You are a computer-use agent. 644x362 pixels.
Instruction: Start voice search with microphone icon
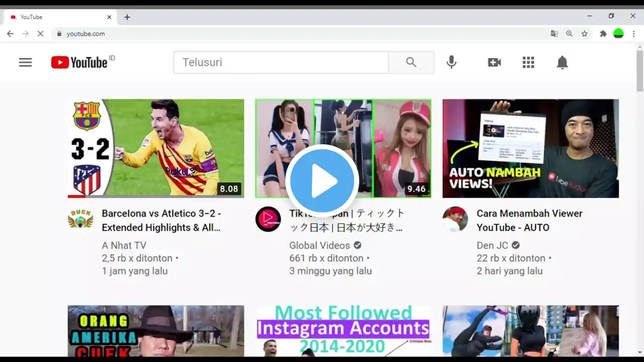coord(451,62)
